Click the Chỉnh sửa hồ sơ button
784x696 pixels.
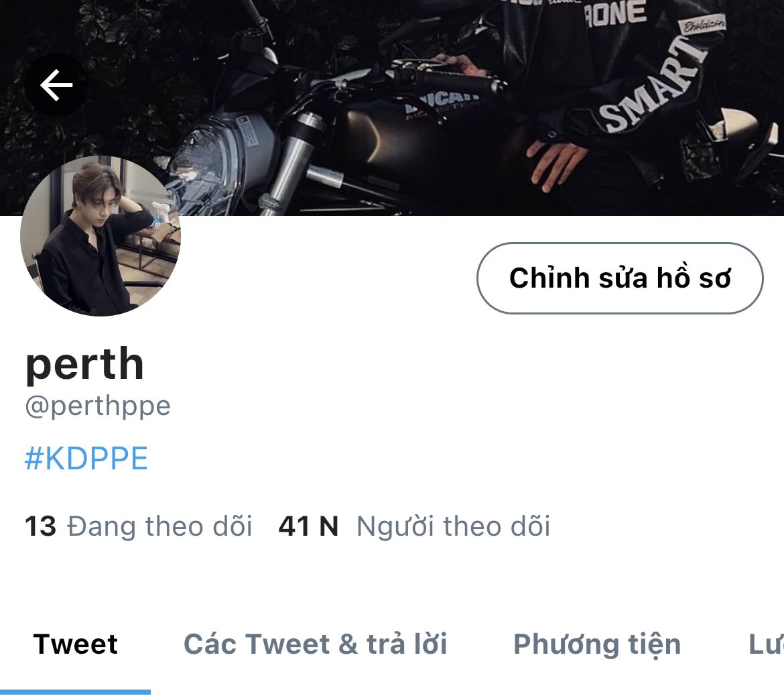(620, 278)
